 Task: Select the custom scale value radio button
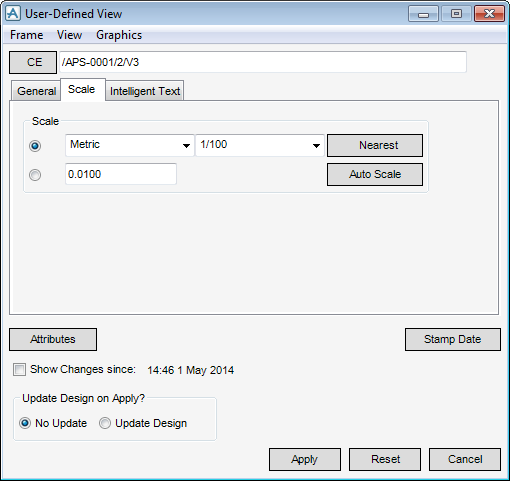click(35, 175)
